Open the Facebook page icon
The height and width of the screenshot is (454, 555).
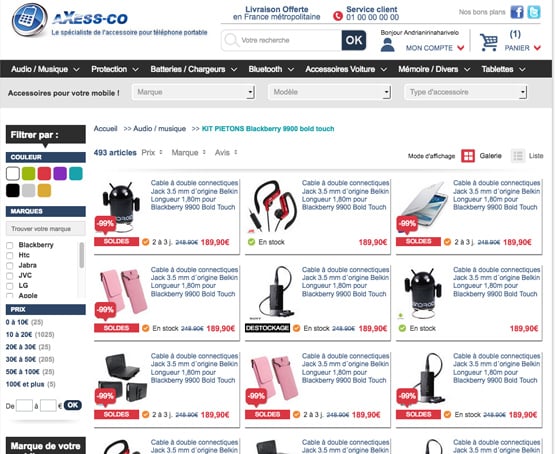coord(517,12)
